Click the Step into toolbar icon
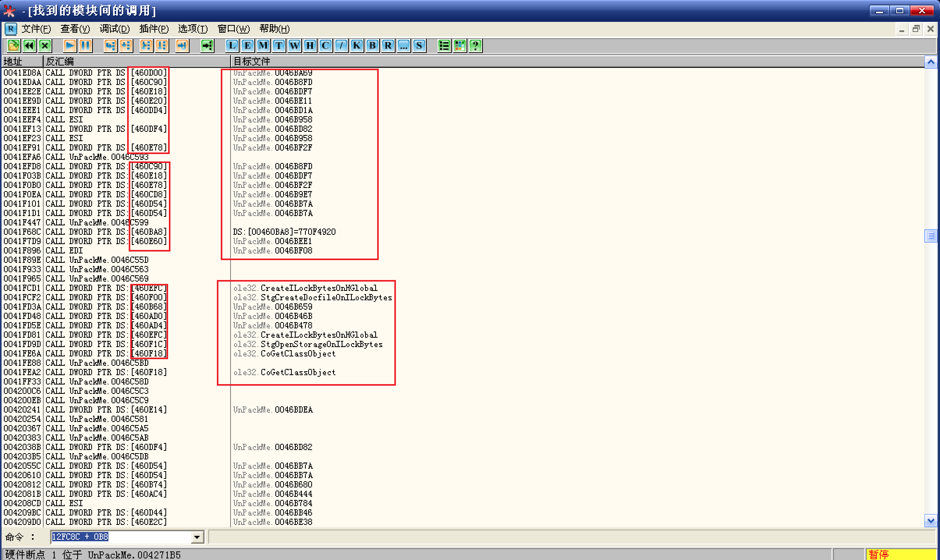This screenshot has height=560, width=940. (x=110, y=46)
